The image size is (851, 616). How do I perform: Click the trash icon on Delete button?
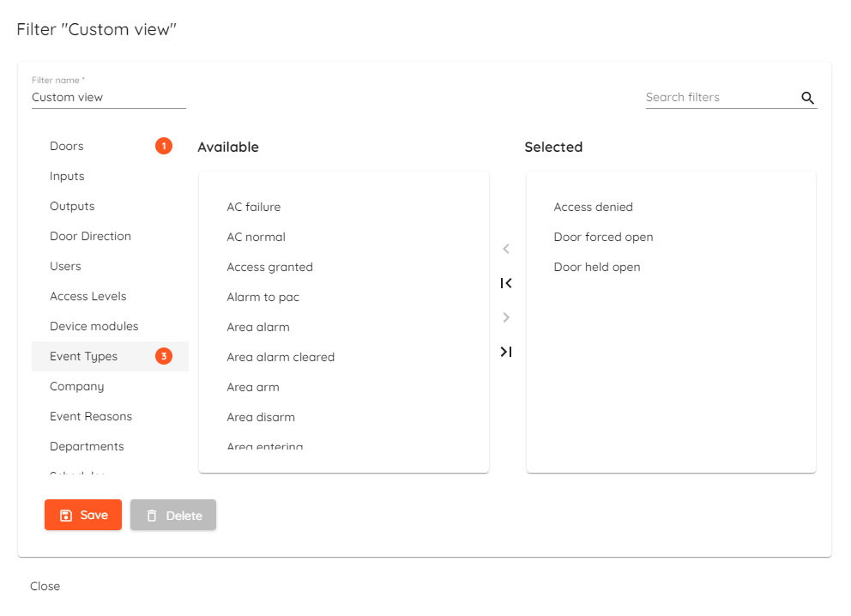coord(154,515)
